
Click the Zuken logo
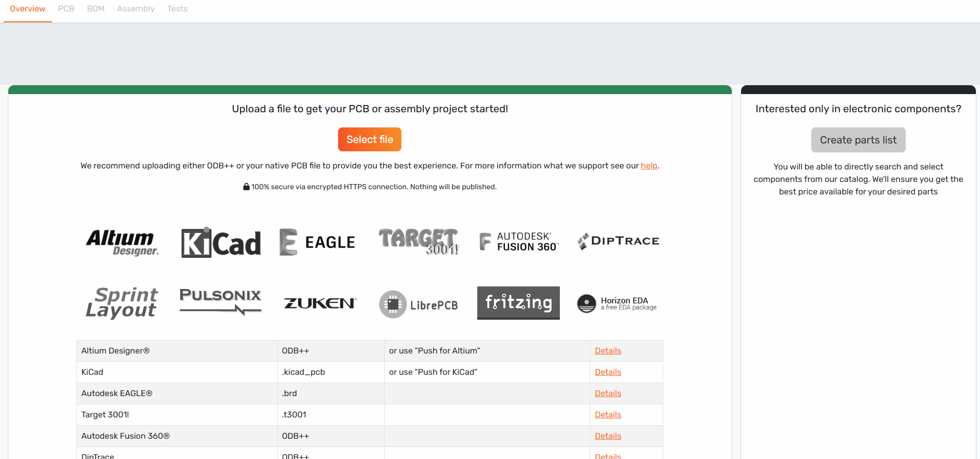click(x=320, y=303)
